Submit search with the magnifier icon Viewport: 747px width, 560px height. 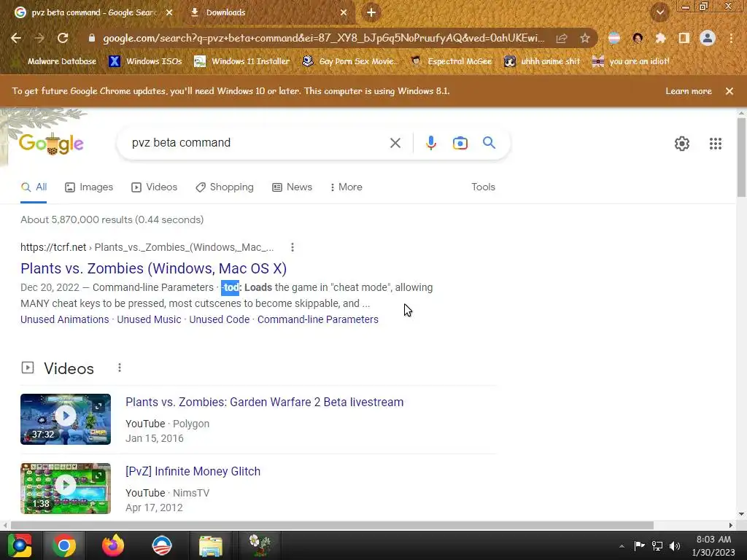tap(489, 143)
